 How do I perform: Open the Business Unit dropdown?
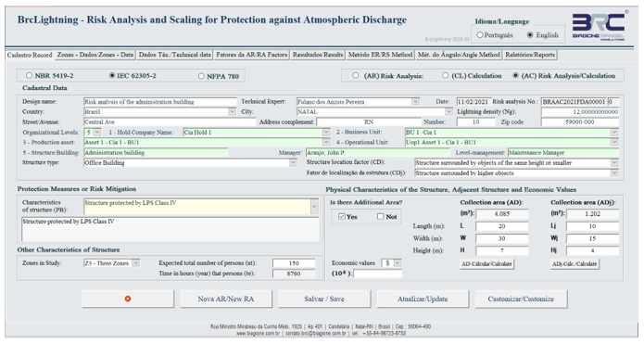click(x=614, y=133)
